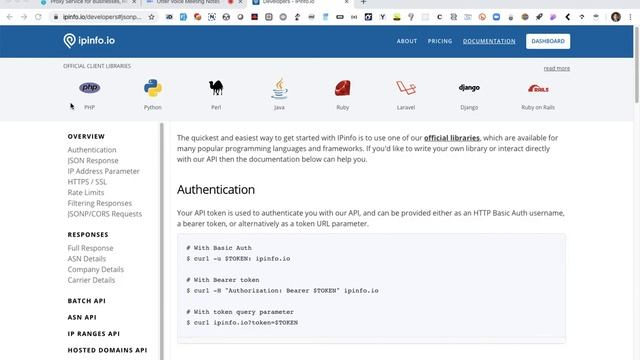The image size is (640, 360).
Task: Click the question mark extension icon
Action: (x=411, y=17)
